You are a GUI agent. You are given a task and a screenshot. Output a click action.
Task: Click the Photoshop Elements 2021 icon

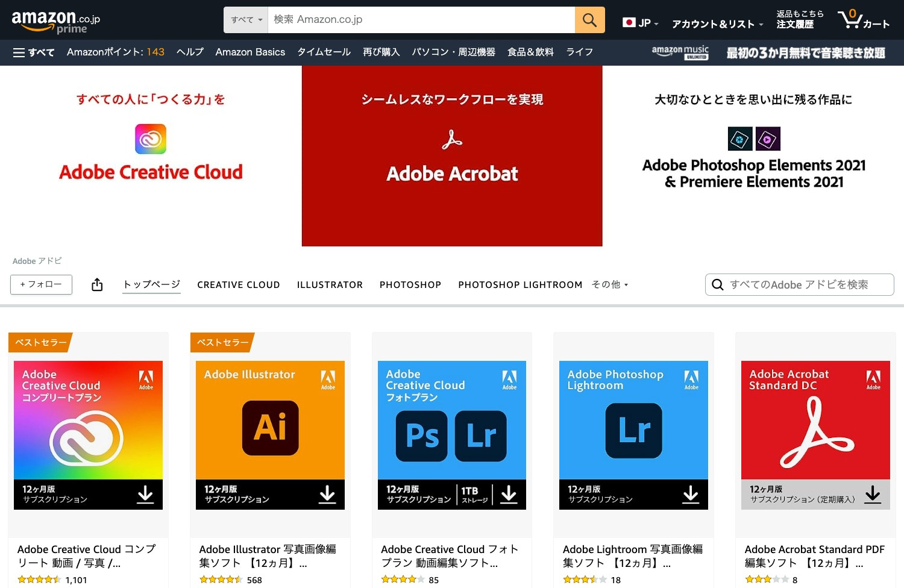(740, 139)
